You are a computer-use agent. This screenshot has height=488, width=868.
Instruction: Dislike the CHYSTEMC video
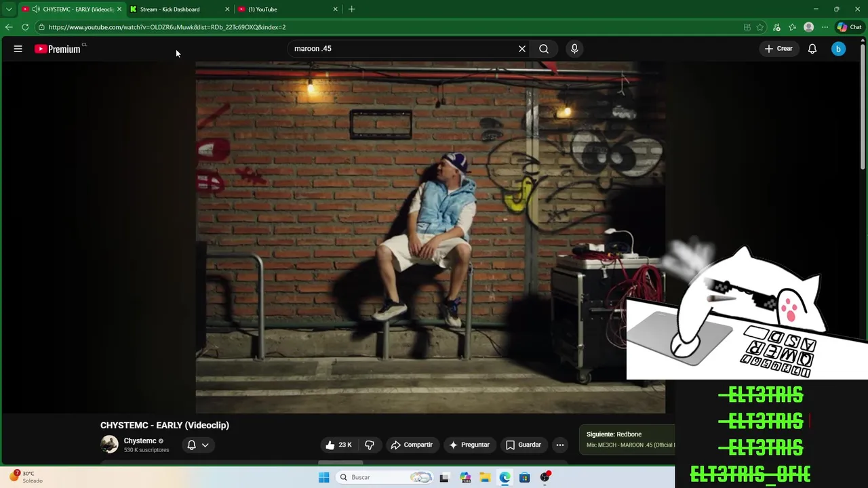click(x=370, y=445)
